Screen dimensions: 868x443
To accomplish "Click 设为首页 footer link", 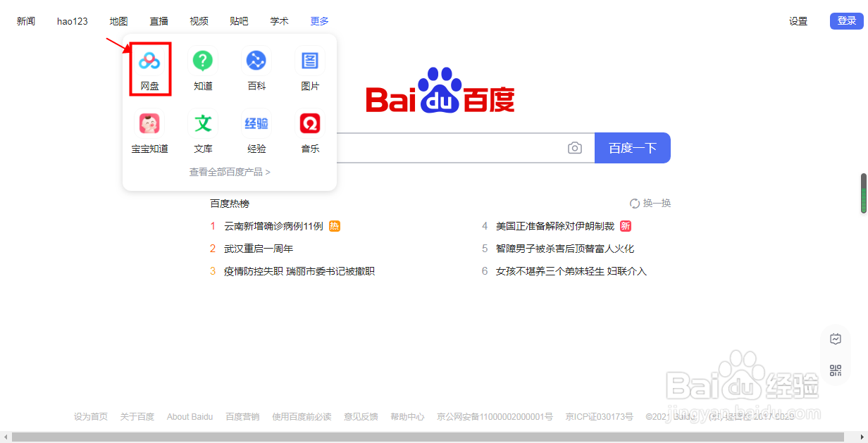I will [x=91, y=417].
